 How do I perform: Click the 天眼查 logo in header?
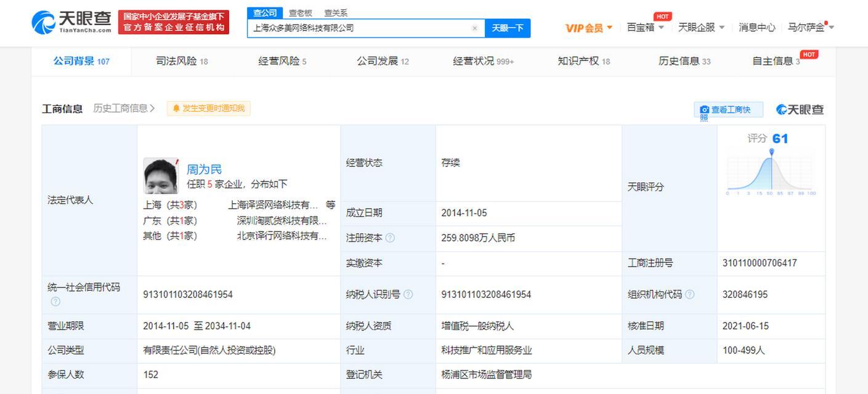coord(71,22)
